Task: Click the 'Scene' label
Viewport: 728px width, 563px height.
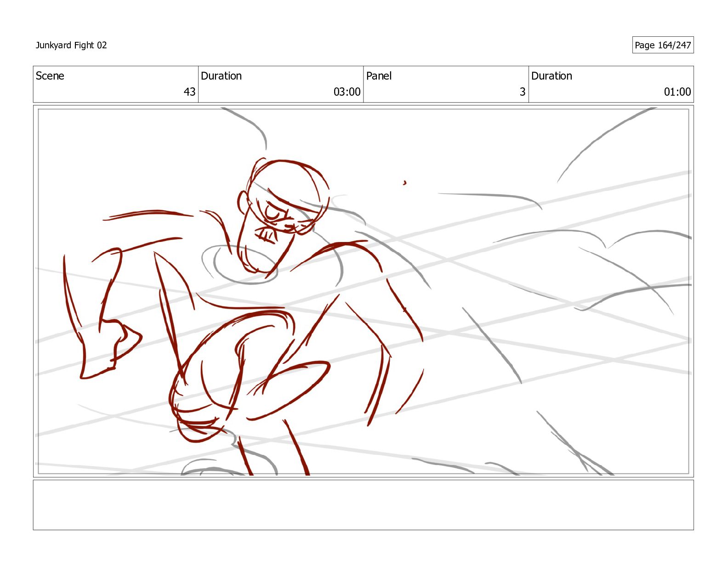Action: pyautogui.click(x=50, y=76)
